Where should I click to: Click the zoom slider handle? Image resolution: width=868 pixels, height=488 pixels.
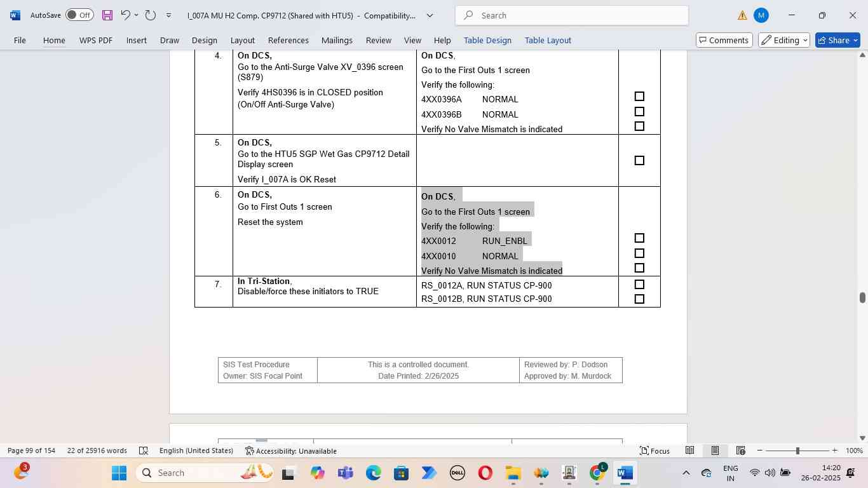[797, 451]
